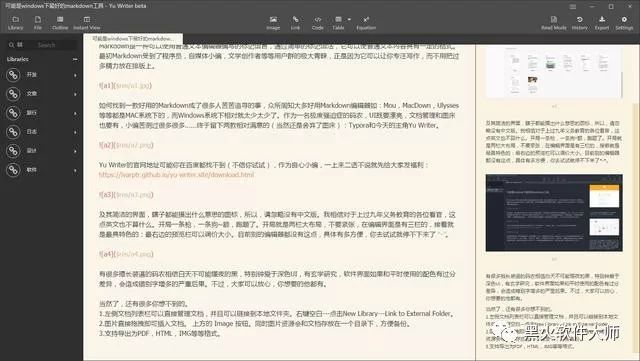Click the editor line "当然了，还有很多你想不到的。"

coord(144,304)
